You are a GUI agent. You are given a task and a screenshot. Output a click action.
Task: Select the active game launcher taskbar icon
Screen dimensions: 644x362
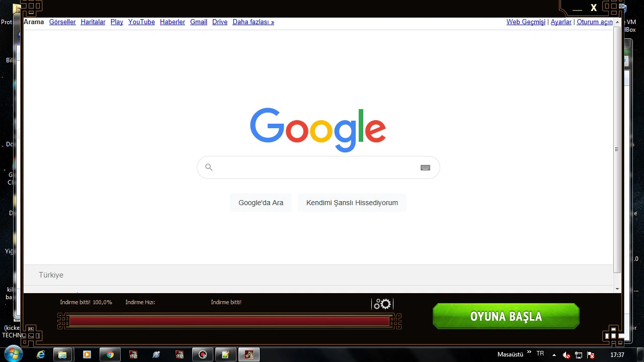pyautogui.click(x=249, y=354)
